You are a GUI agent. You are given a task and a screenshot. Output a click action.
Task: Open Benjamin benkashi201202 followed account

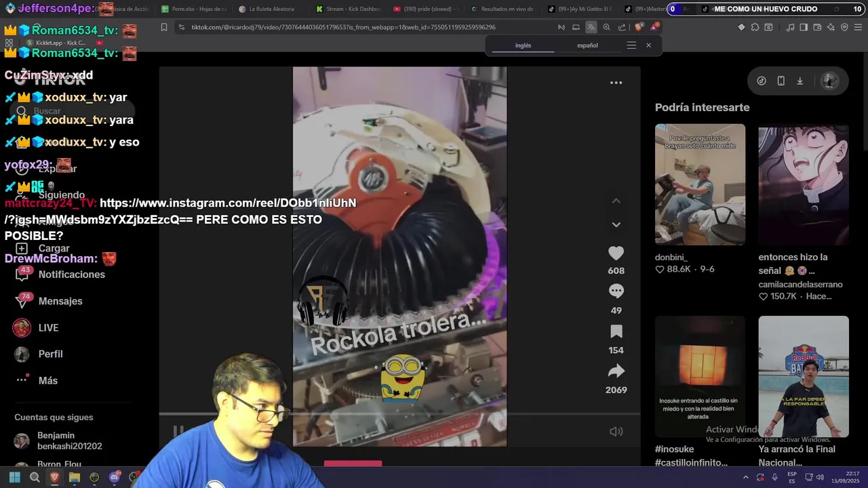tap(58, 441)
